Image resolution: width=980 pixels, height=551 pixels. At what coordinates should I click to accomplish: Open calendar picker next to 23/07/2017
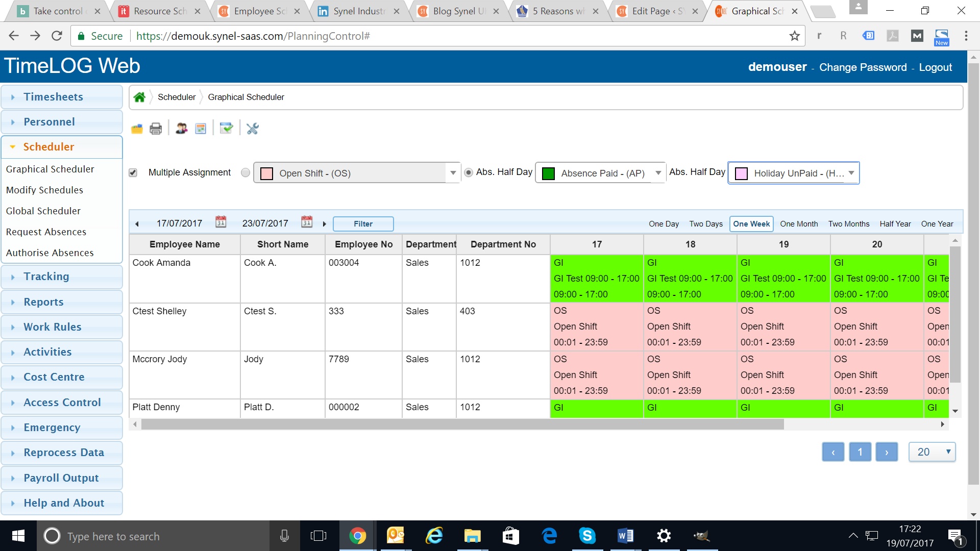click(x=306, y=222)
